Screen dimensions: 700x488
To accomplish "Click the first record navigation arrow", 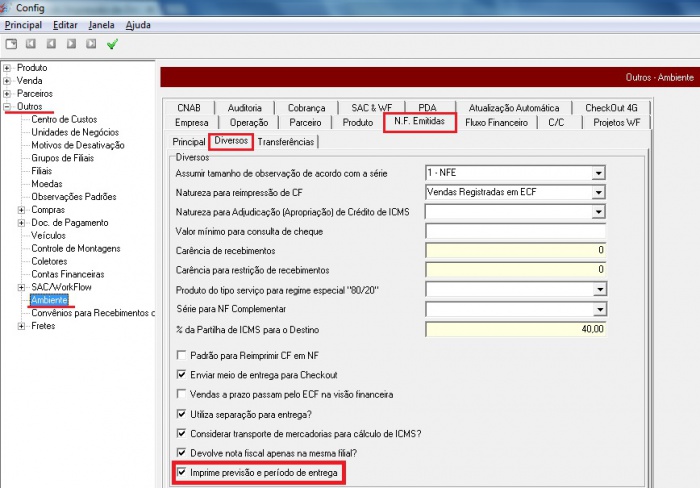I will point(31,44).
